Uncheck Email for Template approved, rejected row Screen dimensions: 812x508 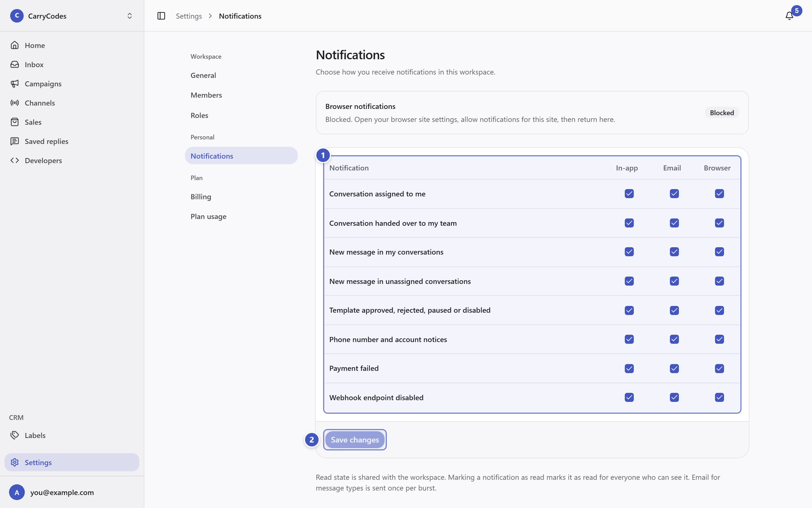[x=674, y=310]
